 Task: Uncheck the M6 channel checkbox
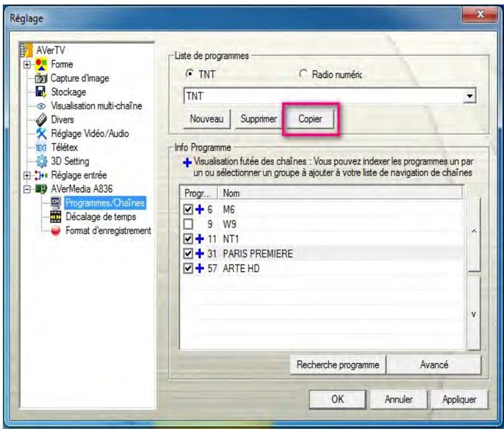(x=188, y=209)
